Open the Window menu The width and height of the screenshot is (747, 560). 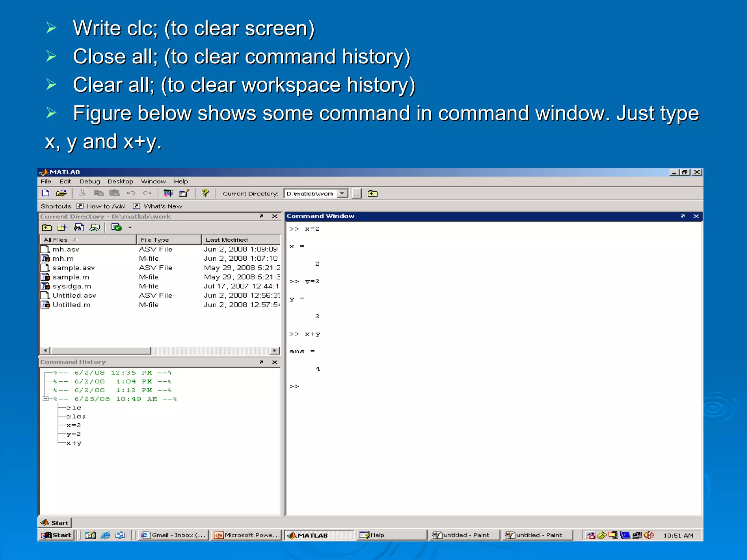(153, 182)
